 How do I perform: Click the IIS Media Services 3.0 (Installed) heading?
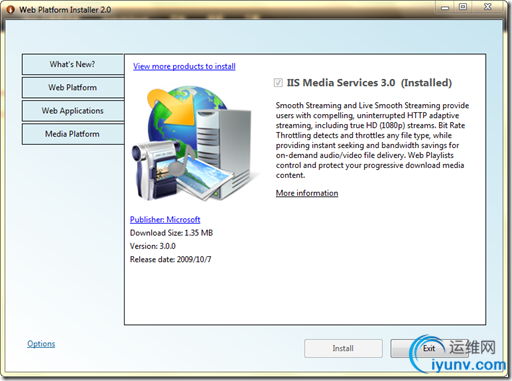pos(369,82)
